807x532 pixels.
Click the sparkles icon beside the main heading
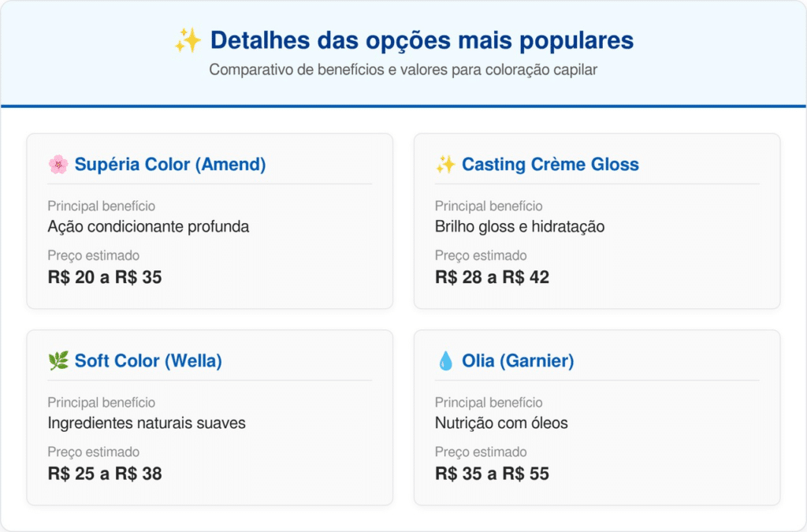188,41
